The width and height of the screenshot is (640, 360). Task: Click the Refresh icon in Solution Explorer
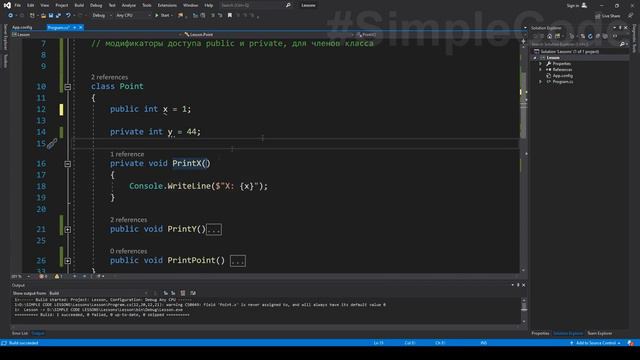(x=590, y=36)
